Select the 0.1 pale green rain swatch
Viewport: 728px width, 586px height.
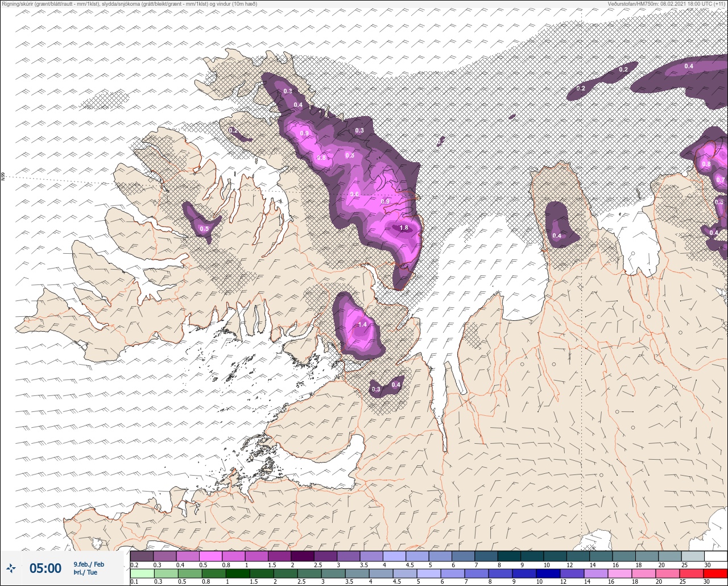pyautogui.click(x=142, y=573)
